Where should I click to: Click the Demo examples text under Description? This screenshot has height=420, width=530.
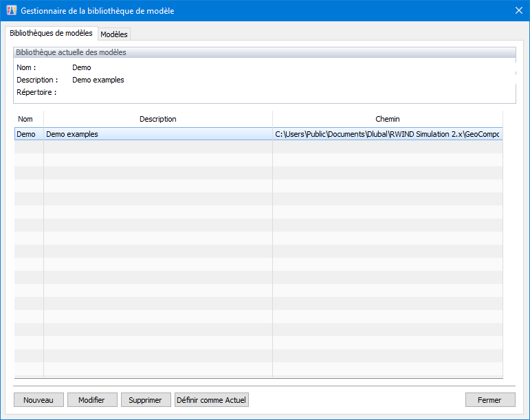[98, 80]
